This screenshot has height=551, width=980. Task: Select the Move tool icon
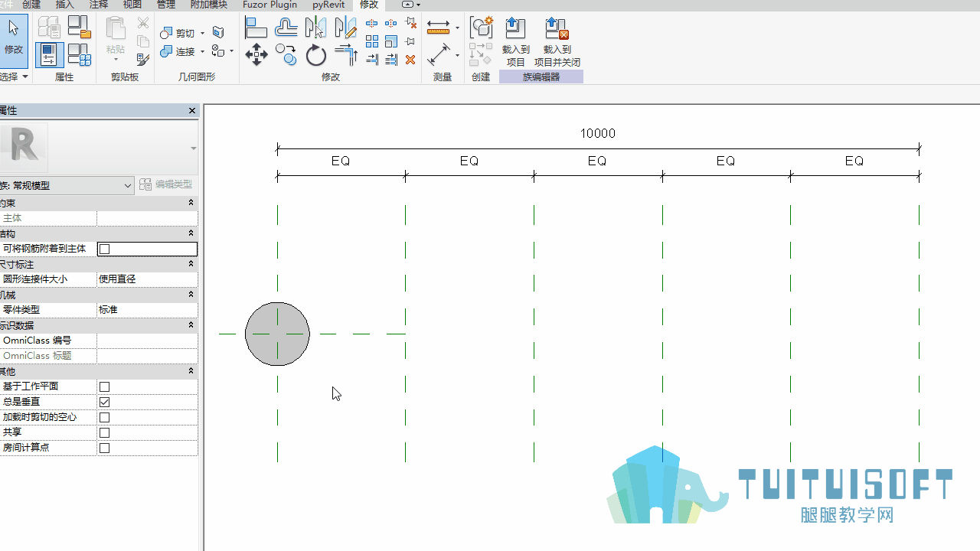pos(256,54)
